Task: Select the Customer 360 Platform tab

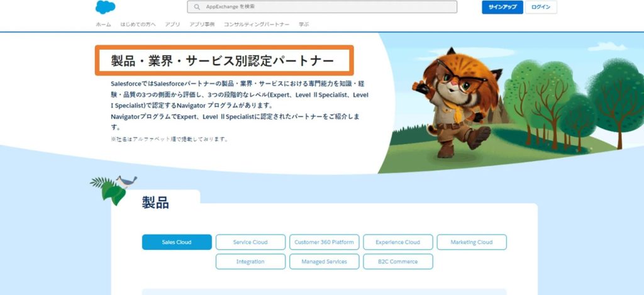Action: pos(324,242)
